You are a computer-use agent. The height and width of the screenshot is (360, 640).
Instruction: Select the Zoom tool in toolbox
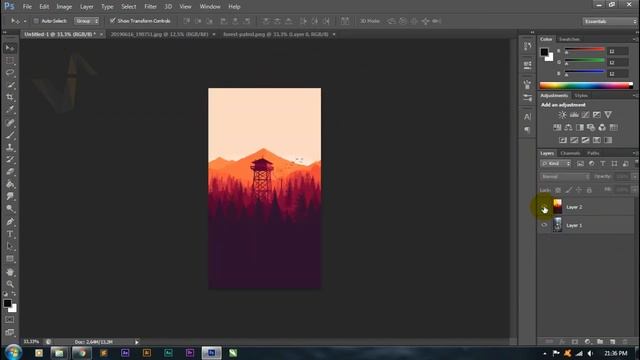pyautogui.click(x=10, y=284)
